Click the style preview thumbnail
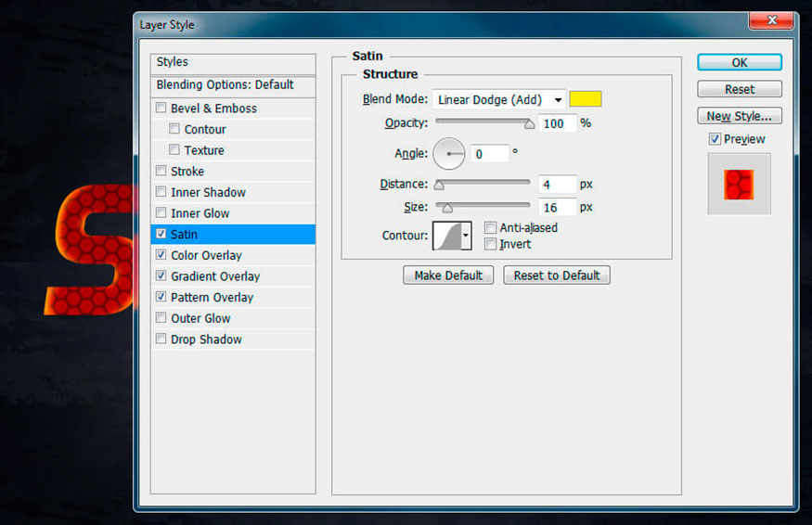Image resolution: width=812 pixels, height=525 pixels. [739, 185]
